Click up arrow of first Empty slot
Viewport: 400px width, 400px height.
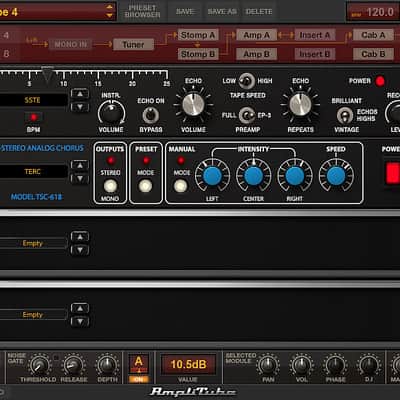(80, 237)
